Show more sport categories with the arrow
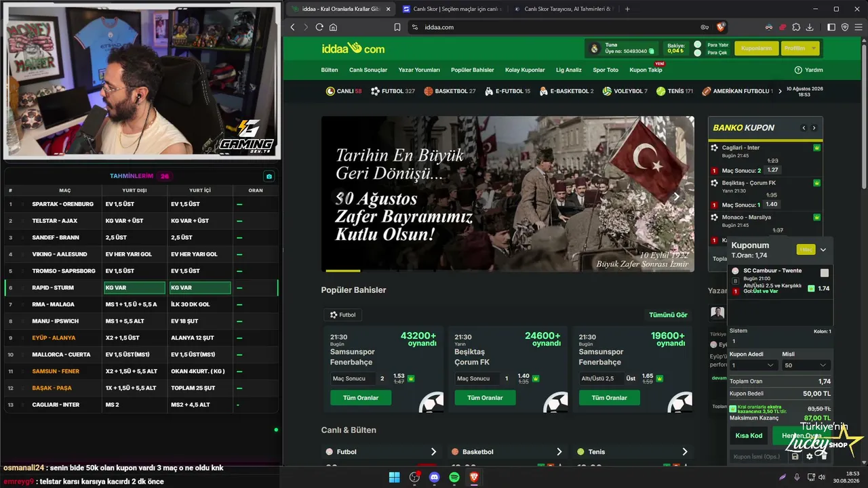 pyautogui.click(x=781, y=91)
